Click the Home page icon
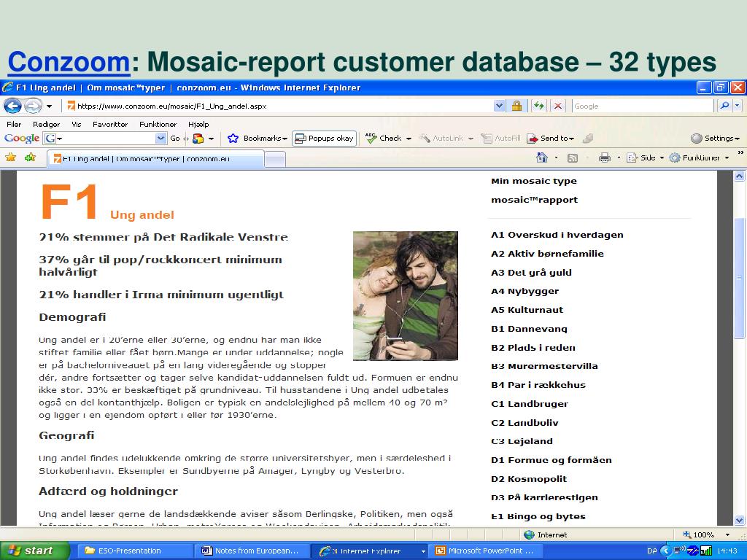This screenshot has width=747, height=560. 542,157
